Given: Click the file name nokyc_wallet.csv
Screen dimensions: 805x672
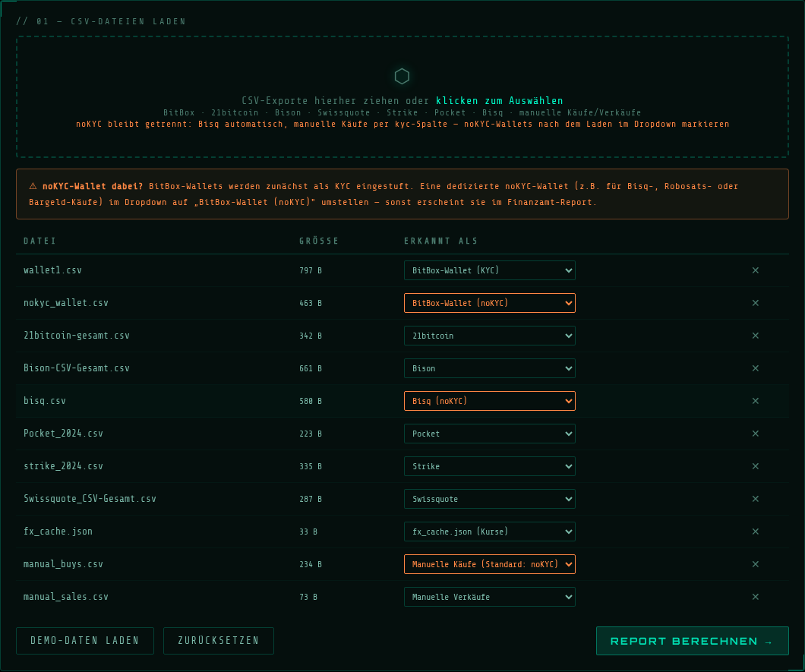Looking at the screenshot, I should 66,303.
